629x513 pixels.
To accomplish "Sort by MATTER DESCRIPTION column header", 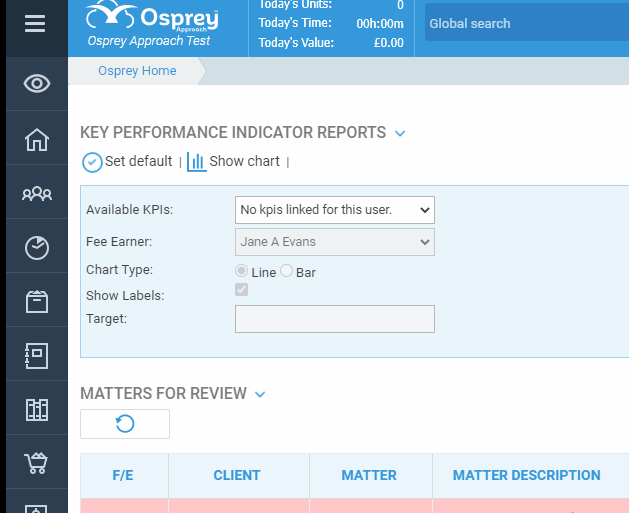I will point(527,475).
